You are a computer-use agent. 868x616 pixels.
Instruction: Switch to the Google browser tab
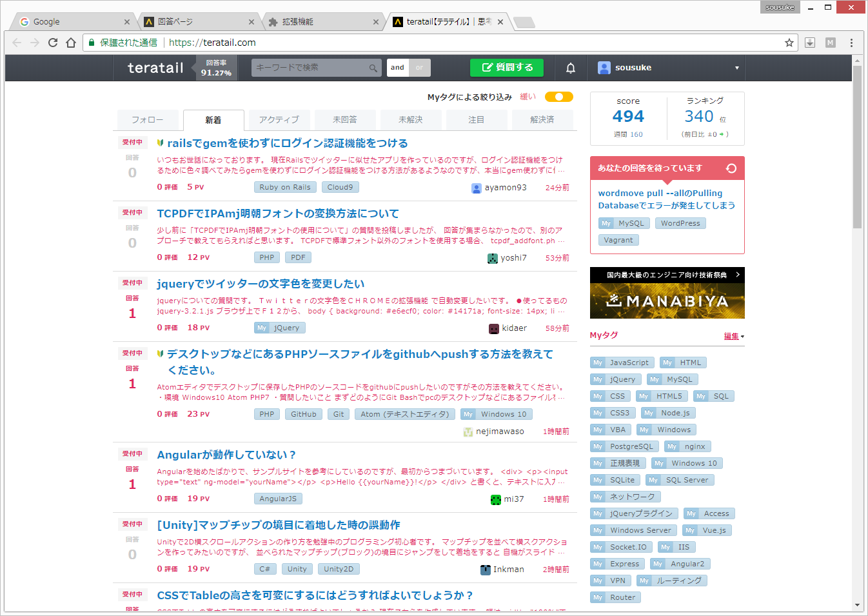(x=74, y=22)
